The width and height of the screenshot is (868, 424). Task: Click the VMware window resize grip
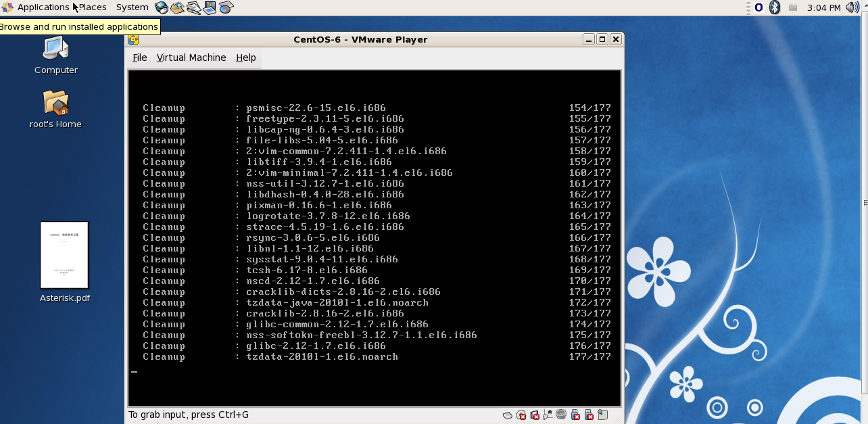coord(616,416)
